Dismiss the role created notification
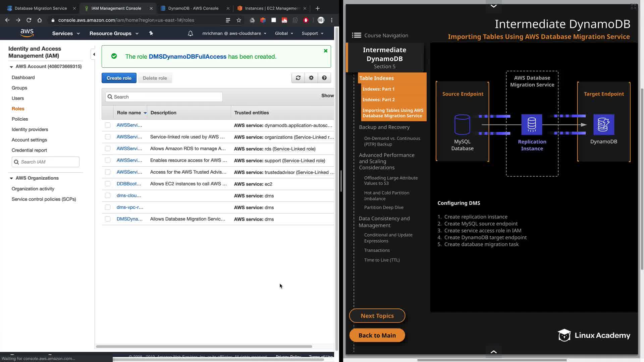Image resolution: width=644 pixels, height=362 pixels. click(325, 51)
